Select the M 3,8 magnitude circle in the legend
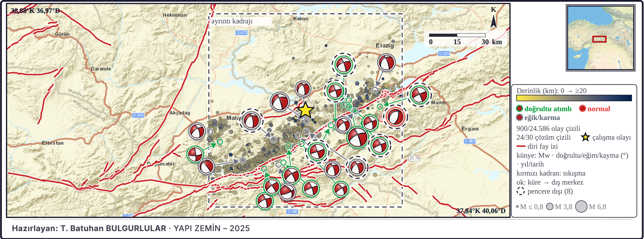 [x=550, y=207]
